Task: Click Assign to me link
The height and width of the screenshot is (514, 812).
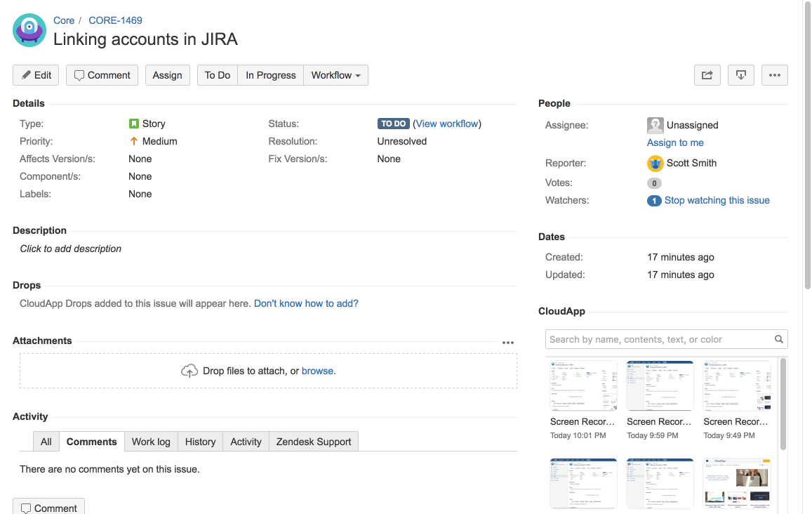Action: click(x=675, y=143)
